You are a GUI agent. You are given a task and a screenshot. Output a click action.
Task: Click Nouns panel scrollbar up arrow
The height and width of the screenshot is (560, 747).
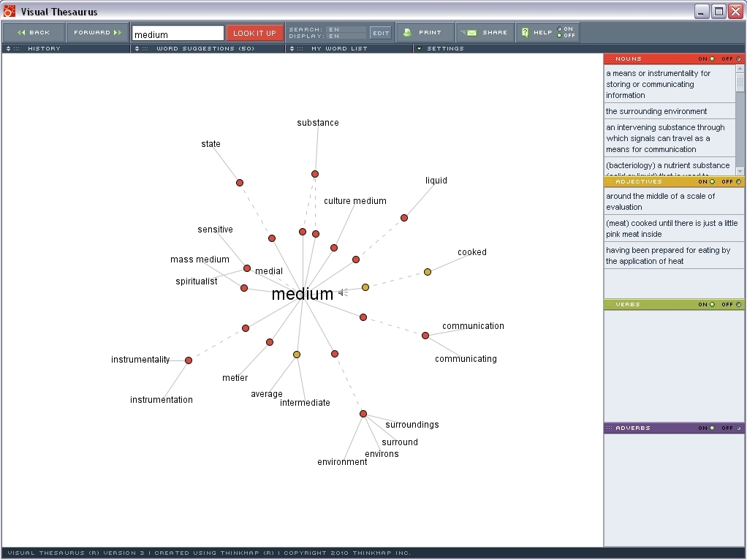pyautogui.click(x=740, y=69)
